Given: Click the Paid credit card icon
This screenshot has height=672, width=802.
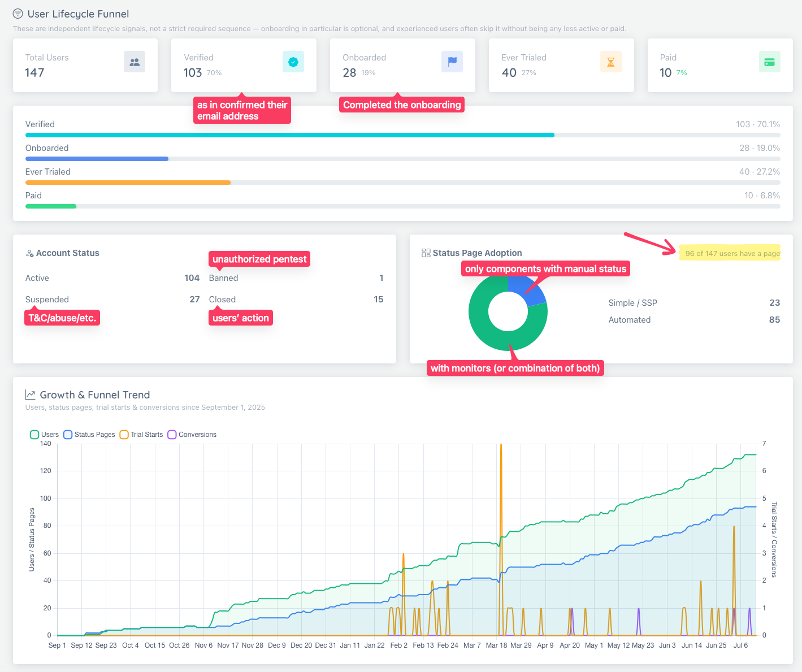Looking at the screenshot, I should click(769, 62).
